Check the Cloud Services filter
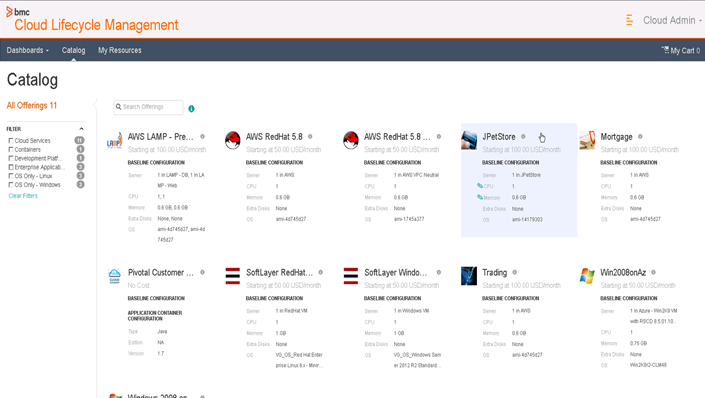705x398 pixels. [x=11, y=140]
